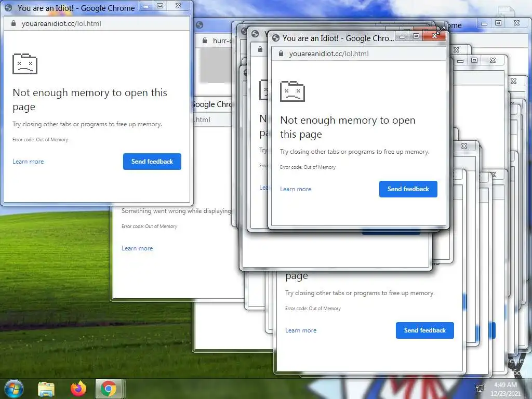Minimize the far top-right background Chrome window
Screen dimensions: 532x399
pyautogui.click(x=484, y=23)
